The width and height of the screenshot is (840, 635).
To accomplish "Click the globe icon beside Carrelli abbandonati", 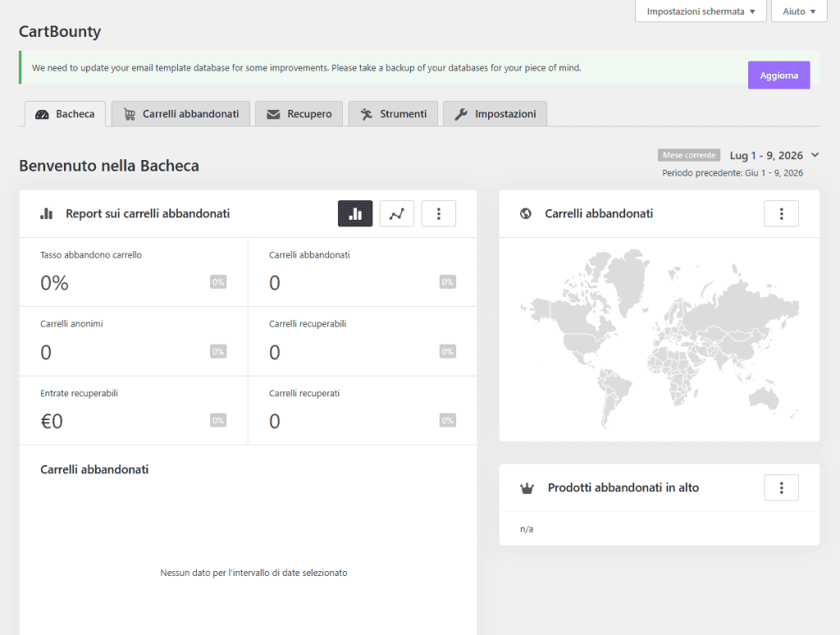I will pos(526,213).
